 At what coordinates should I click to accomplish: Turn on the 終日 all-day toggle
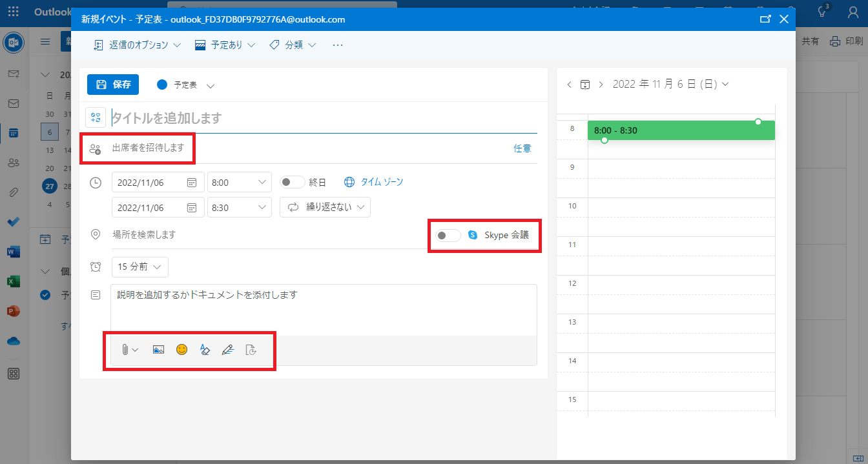click(x=292, y=183)
